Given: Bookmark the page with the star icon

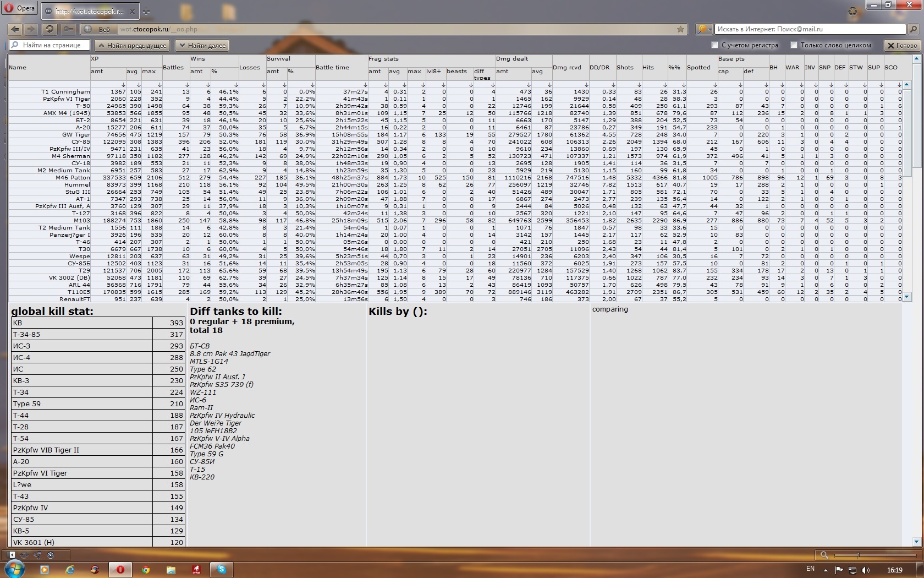Looking at the screenshot, I should pyautogui.click(x=680, y=29).
